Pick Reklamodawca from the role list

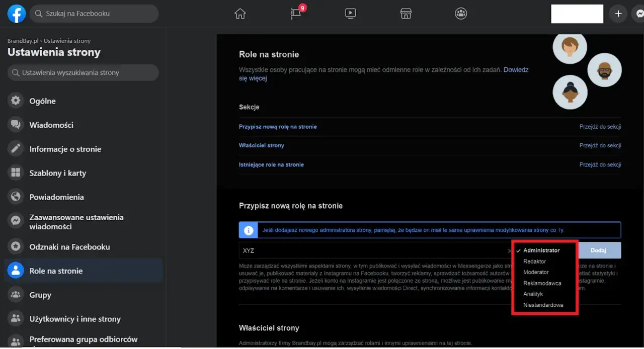pyautogui.click(x=543, y=283)
